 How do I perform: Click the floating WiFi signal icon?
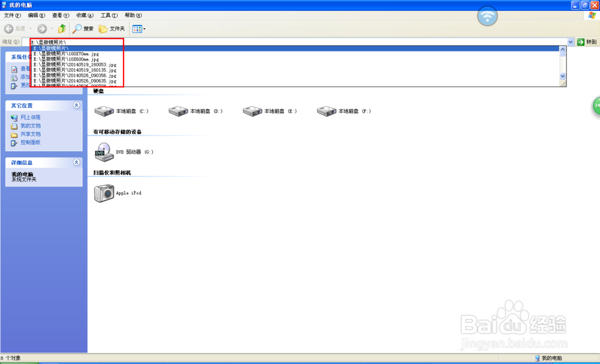487,16
